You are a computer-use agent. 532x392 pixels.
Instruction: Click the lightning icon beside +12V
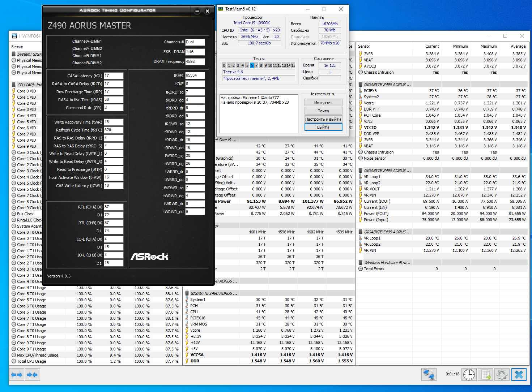(x=187, y=343)
